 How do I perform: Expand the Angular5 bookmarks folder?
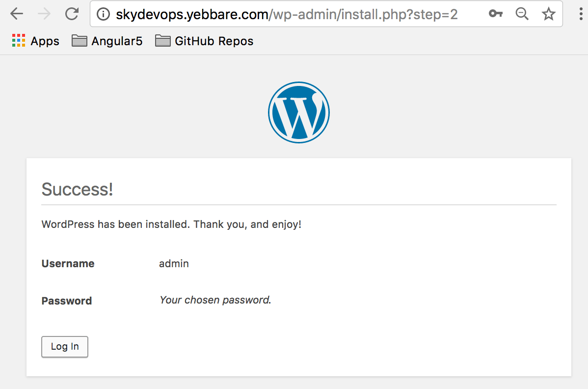tap(107, 41)
